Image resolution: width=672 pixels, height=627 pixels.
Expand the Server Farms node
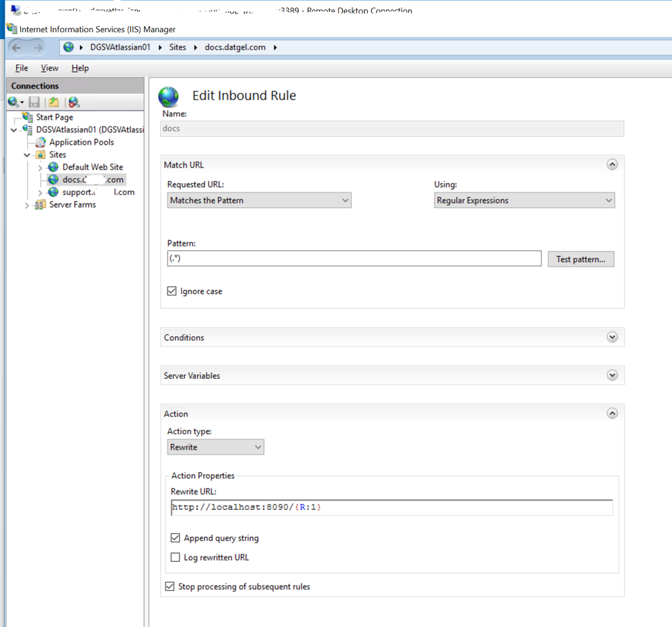(x=27, y=205)
